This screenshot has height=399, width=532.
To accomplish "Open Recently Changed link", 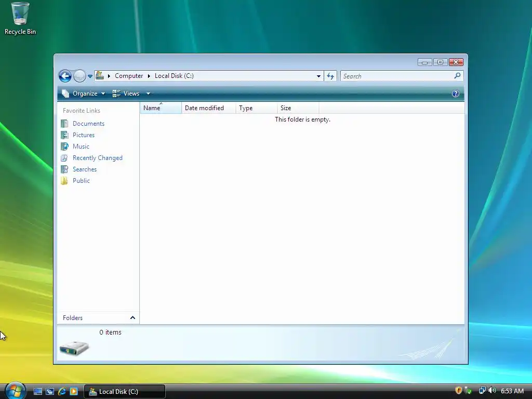I will pyautogui.click(x=97, y=158).
